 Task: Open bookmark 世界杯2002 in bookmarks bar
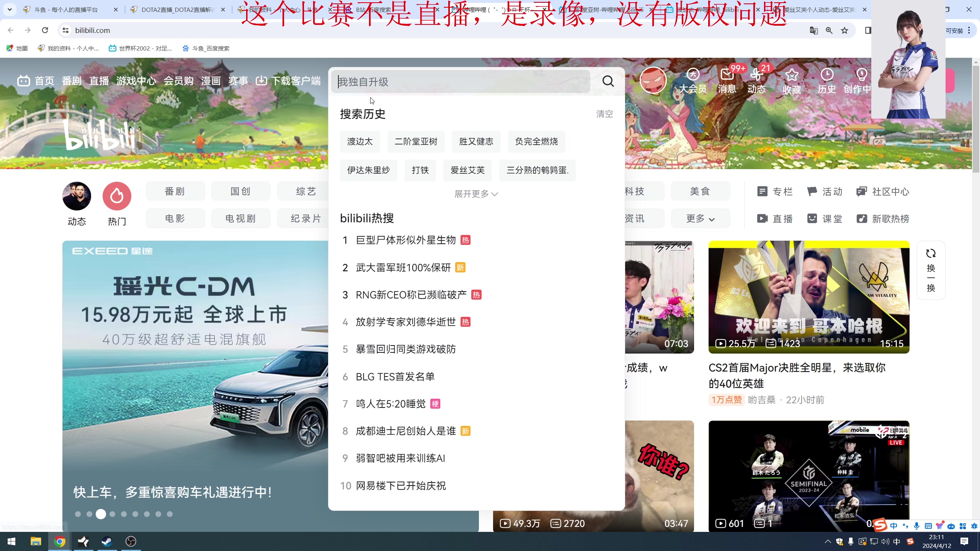tap(140, 48)
